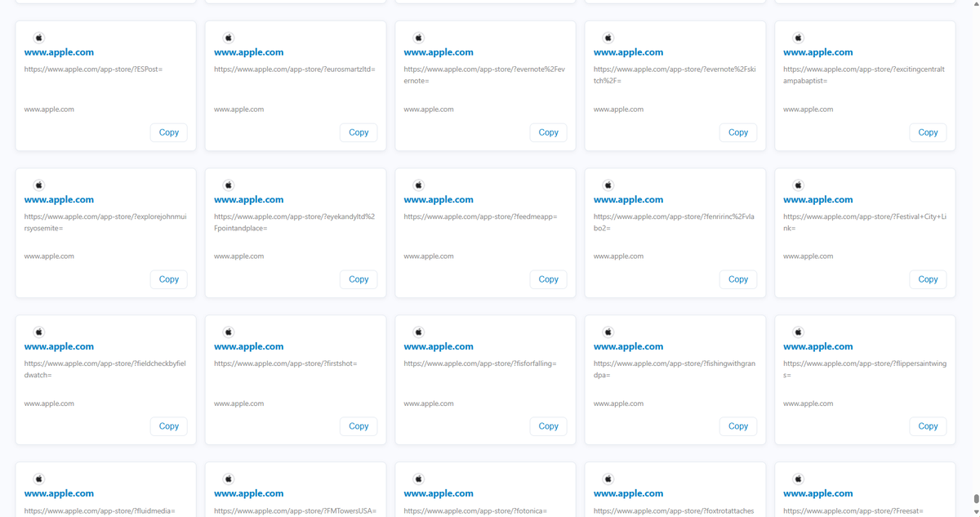Select the URL text containing fenririnc%2Fvlabo2
This screenshot has width=980, height=517.
click(x=675, y=222)
